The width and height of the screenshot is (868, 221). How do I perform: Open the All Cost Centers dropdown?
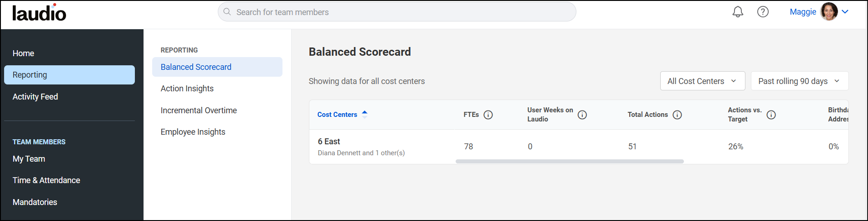[703, 81]
